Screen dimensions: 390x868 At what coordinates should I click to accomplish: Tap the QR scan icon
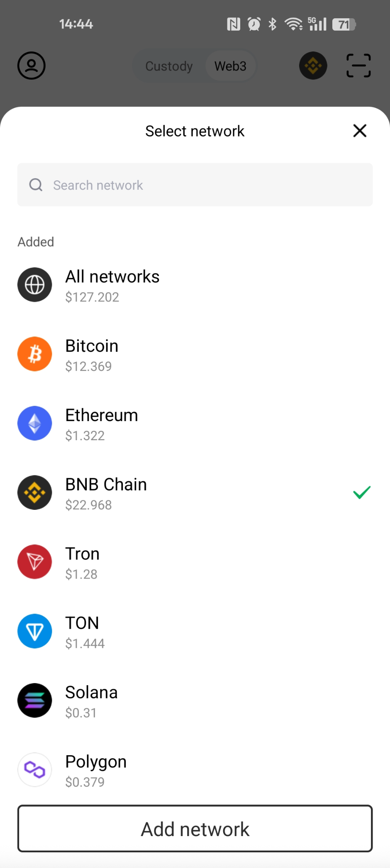point(358,65)
